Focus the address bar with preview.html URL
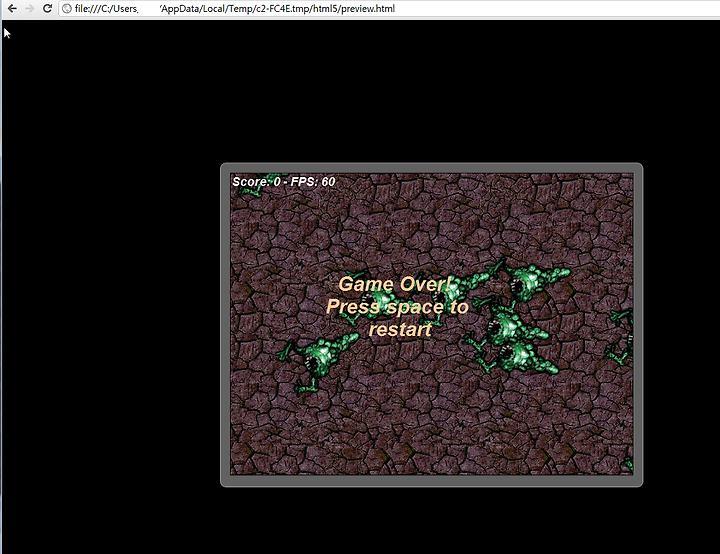 (390, 8)
